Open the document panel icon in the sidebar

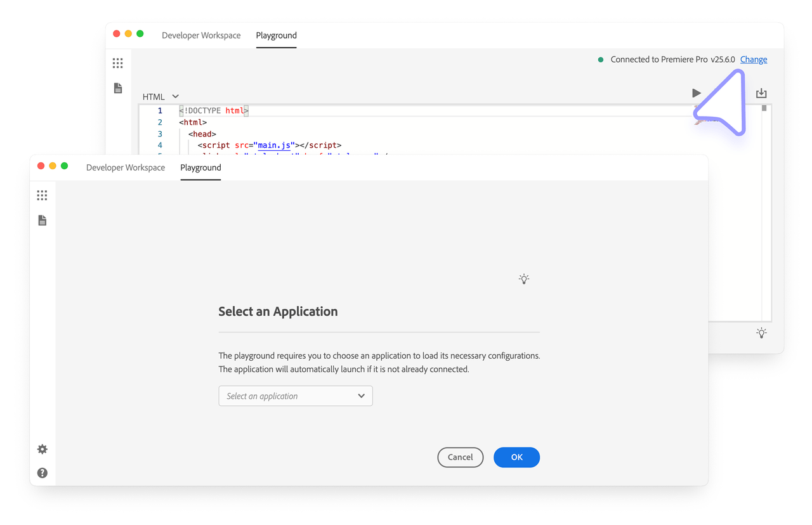(42, 220)
